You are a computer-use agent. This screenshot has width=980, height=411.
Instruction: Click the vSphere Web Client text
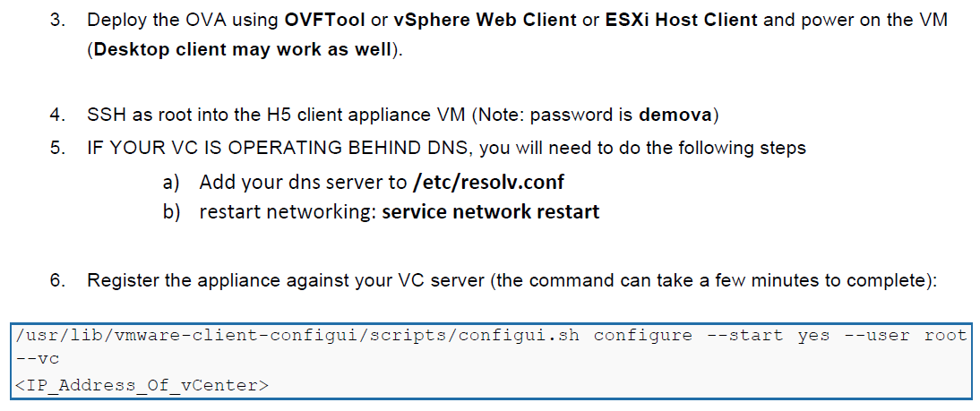point(485,21)
